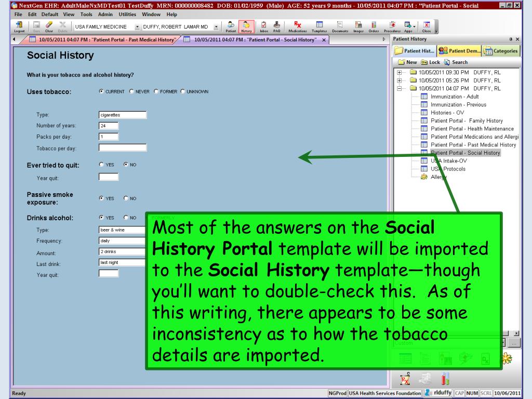Open the Images toolbar icon

[358, 26]
